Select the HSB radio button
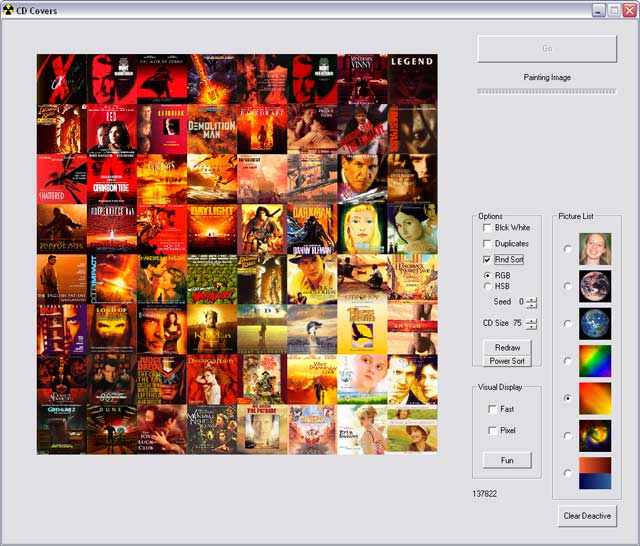640x546 pixels. (487, 286)
